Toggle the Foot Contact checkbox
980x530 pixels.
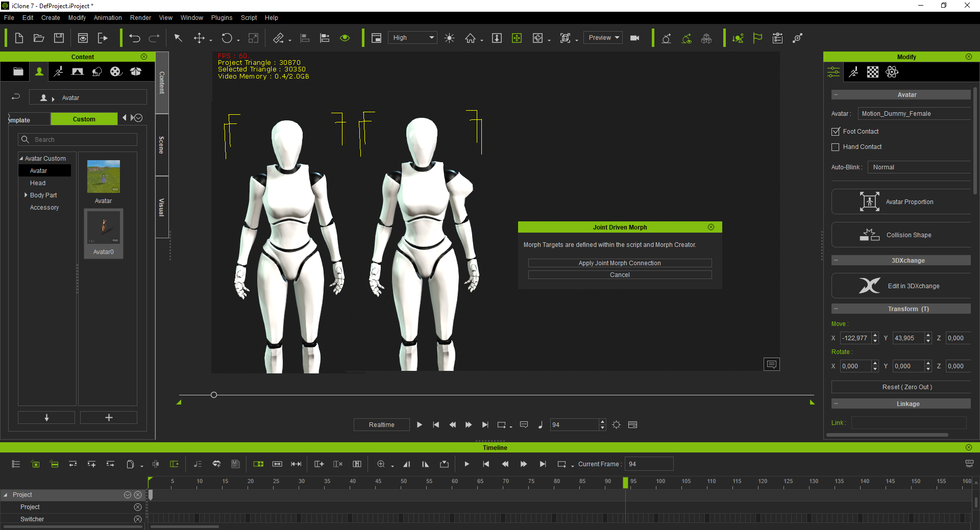click(836, 132)
